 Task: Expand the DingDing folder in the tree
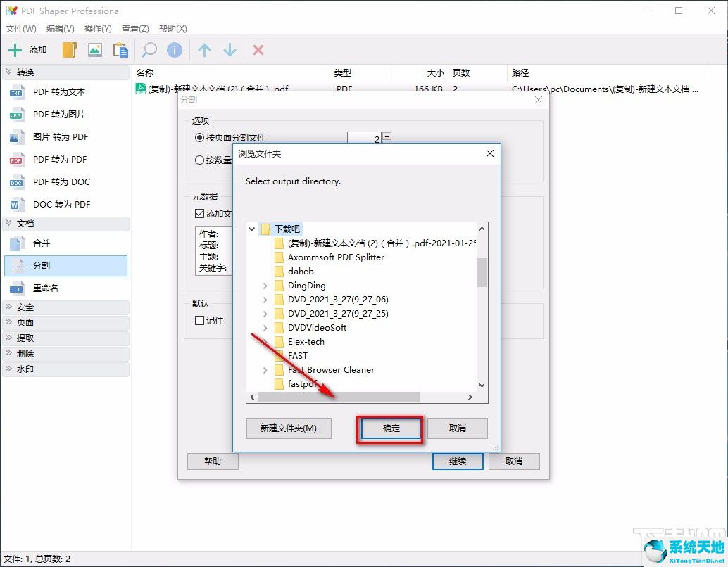tap(266, 286)
